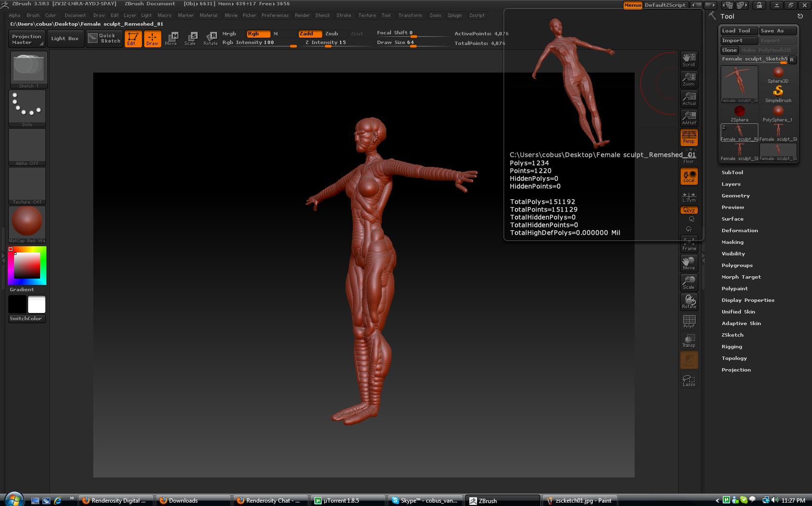Expand the Deformation section
The width and height of the screenshot is (812, 506).
pos(739,231)
